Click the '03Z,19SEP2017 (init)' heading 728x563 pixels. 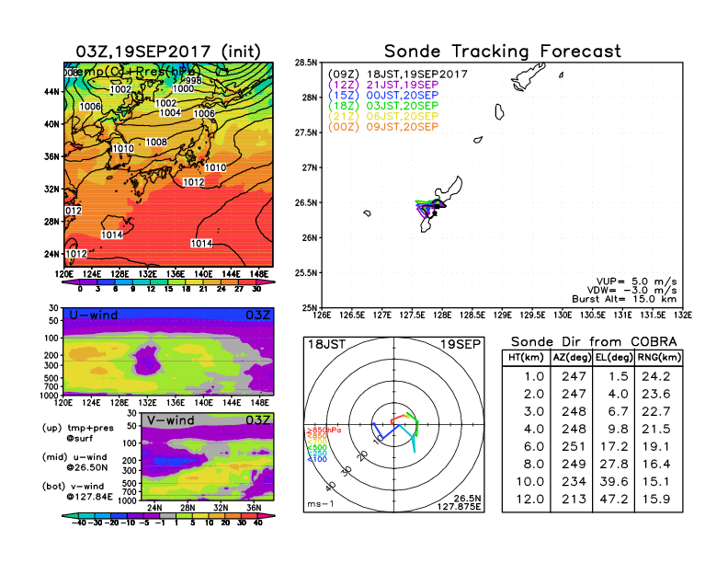168,52
